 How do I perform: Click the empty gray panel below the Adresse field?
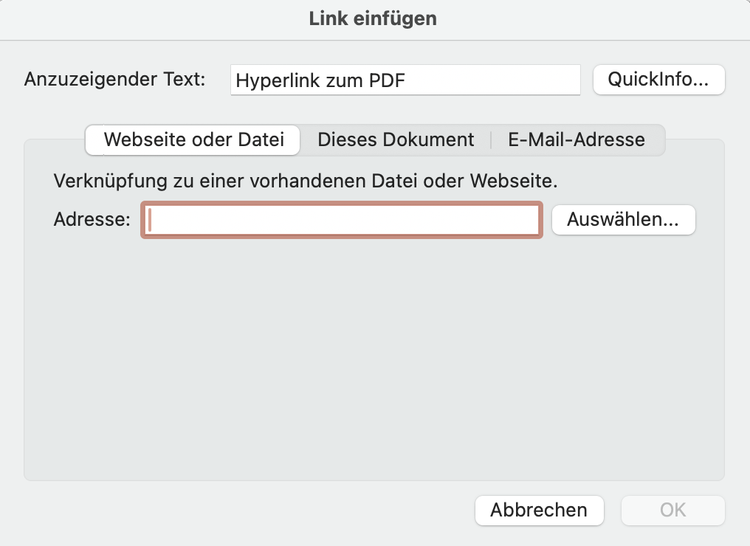pos(373,360)
